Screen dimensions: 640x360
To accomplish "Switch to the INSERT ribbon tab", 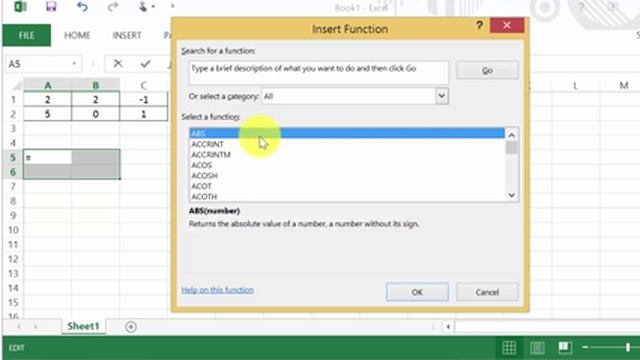I will (127, 36).
